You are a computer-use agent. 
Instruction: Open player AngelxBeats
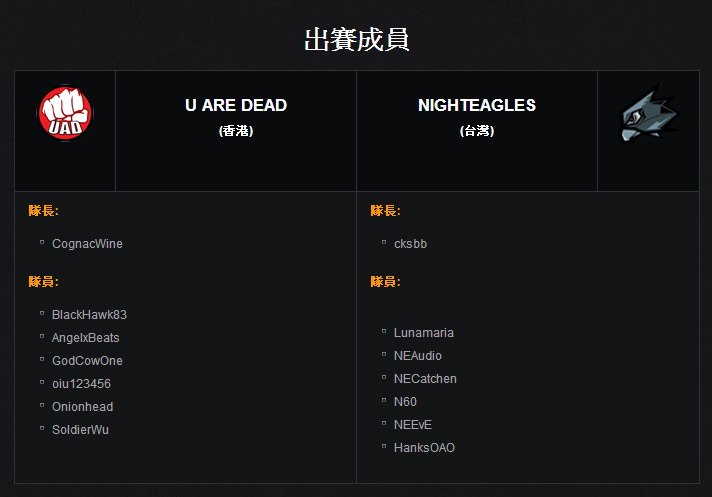pos(85,338)
